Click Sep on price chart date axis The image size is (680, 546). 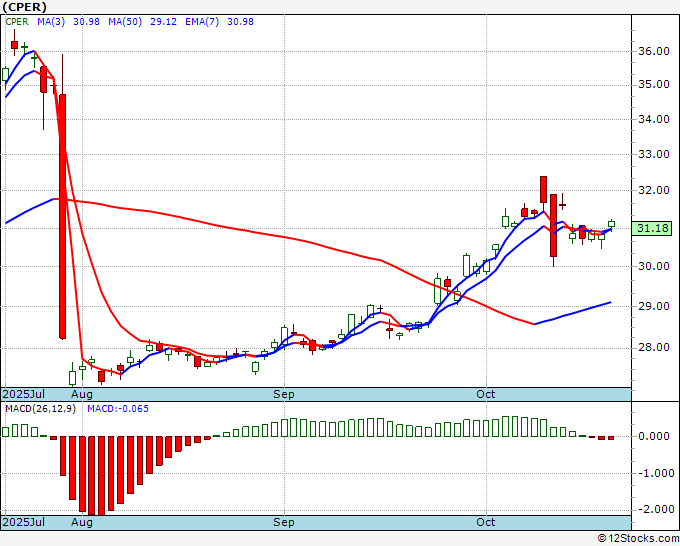coord(284,394)
